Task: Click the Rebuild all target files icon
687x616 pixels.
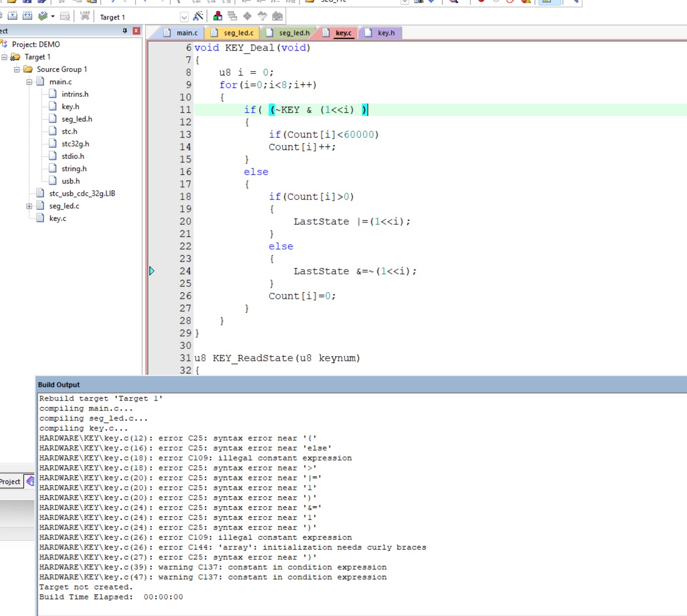Action: coord(28,16)
